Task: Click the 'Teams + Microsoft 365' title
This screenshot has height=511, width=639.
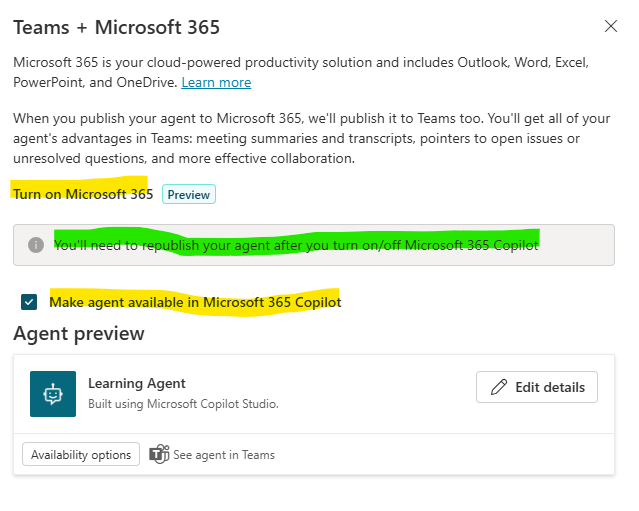Action: 117,28
